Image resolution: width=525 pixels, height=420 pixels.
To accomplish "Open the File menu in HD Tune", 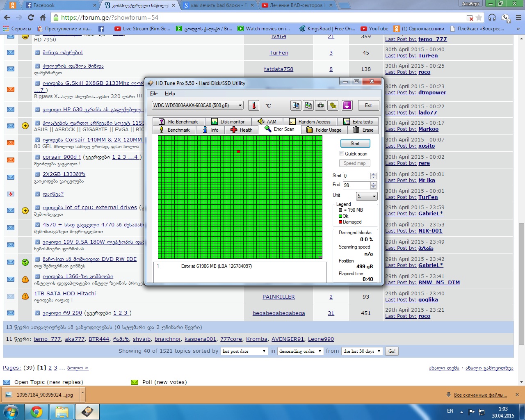I will pos(154,94).
